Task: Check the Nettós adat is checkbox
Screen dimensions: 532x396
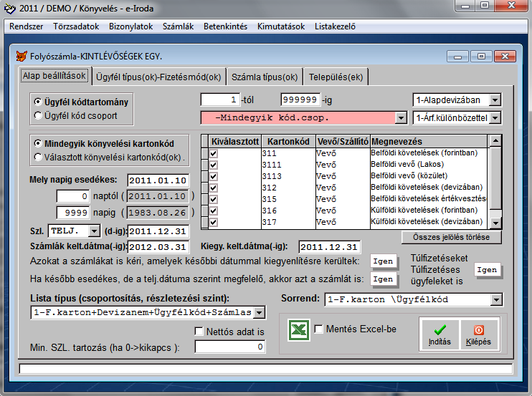Action: (x=199, y=332)
